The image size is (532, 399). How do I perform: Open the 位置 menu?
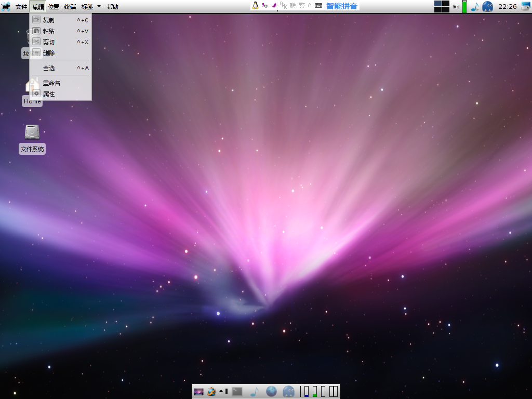coord(54,6)
